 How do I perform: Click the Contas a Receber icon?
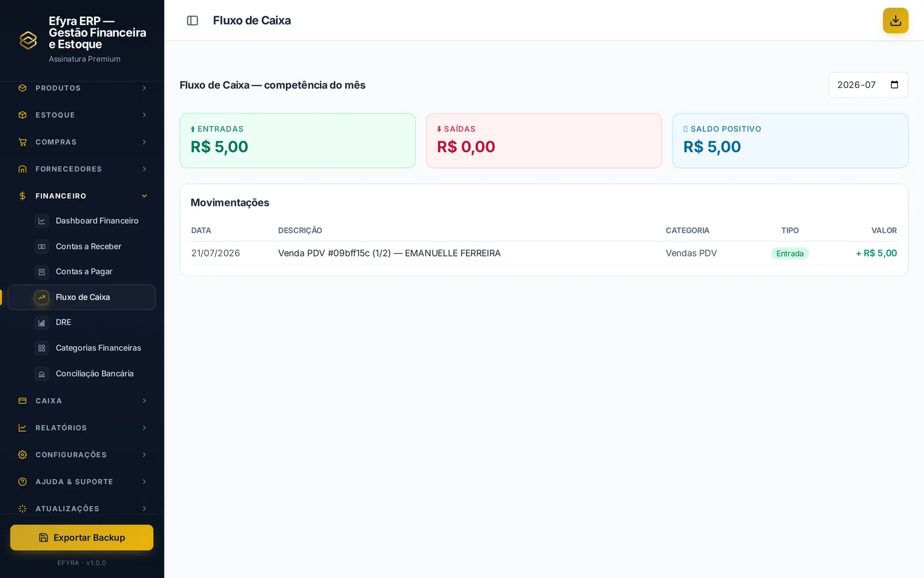42,246
